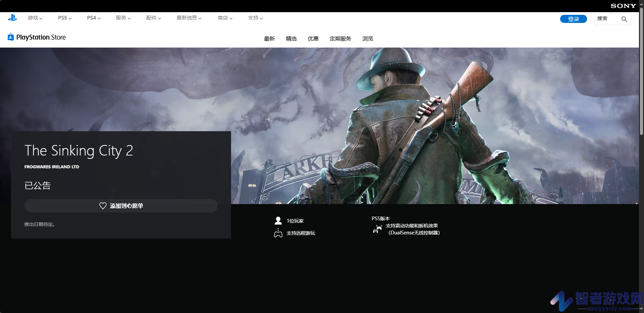The width and height of the screenshot is (644, 313).
Task: Click the DualSense vibration controller icon
Action: click(377, 229)
